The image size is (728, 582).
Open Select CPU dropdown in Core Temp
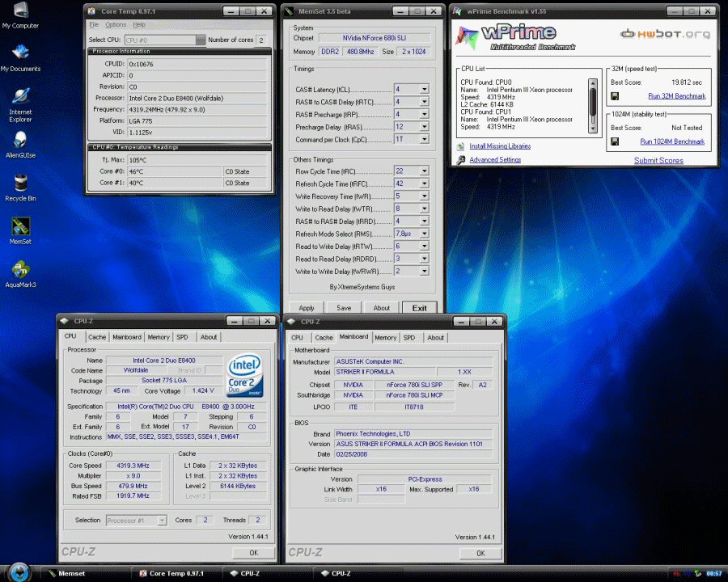point(200,40)
